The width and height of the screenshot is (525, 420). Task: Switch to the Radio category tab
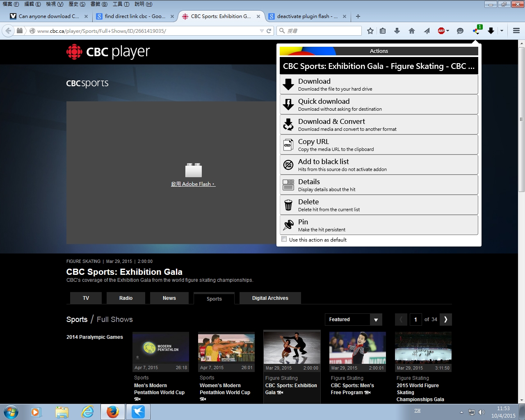(126, 298)
